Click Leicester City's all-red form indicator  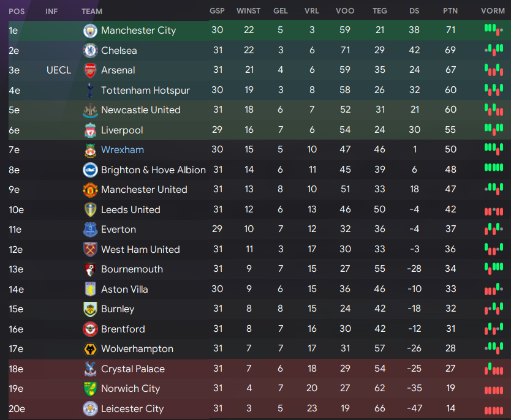pos(494,411)
